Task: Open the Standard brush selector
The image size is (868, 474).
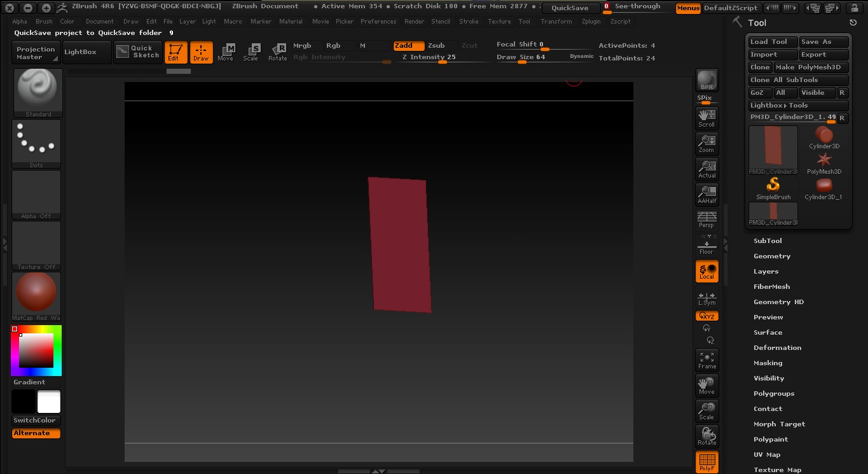Action: tap(38, 93)
